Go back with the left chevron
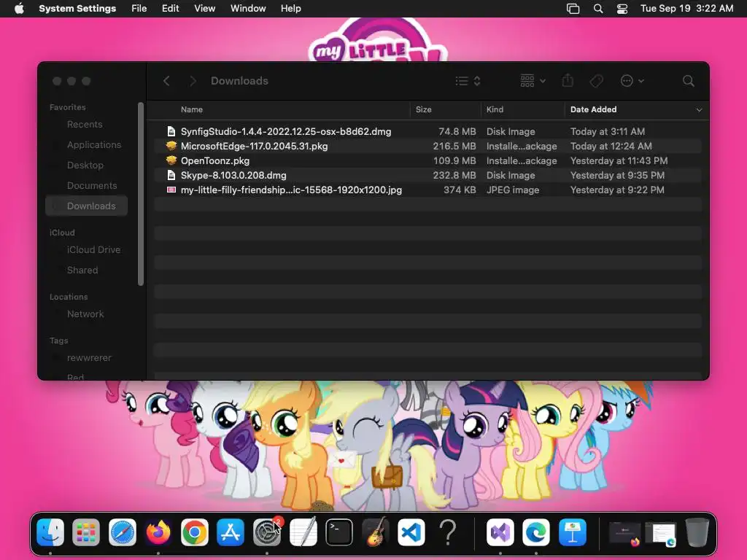747x560 pixels. pyautogui.click(x=166, y=81)
